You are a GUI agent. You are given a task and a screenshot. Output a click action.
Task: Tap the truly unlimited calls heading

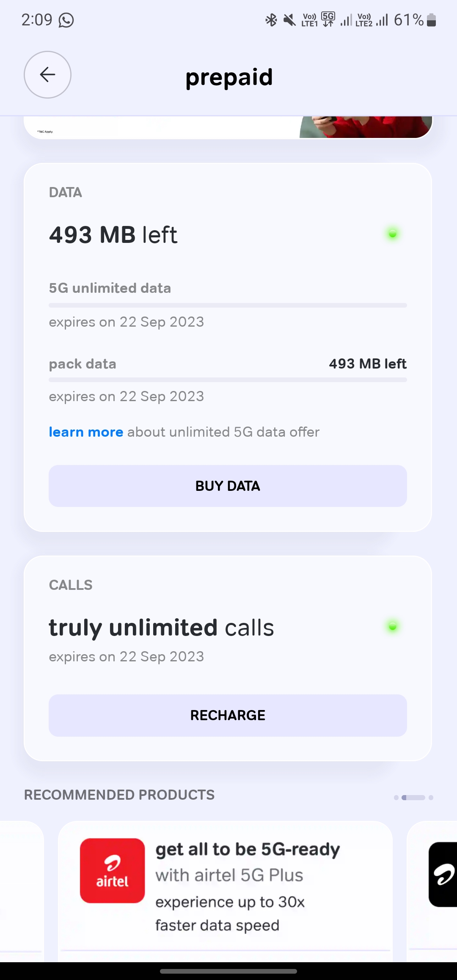point(161,628)
